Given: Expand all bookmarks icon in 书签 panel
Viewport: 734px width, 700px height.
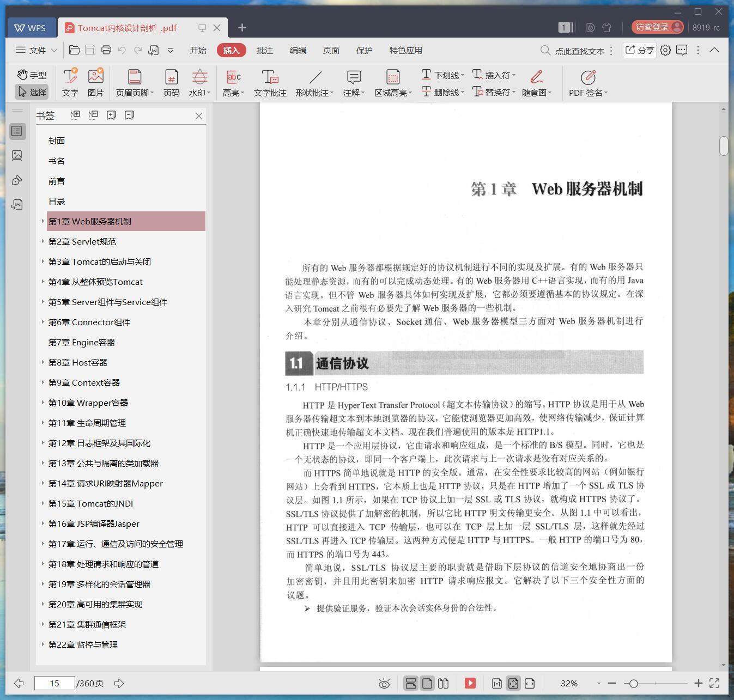Looking at the screenshot, I should click(x=76, y=115).
